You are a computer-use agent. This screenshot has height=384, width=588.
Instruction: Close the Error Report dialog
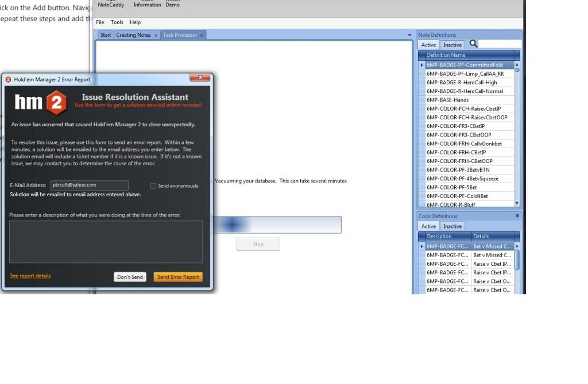click(200, 77)
